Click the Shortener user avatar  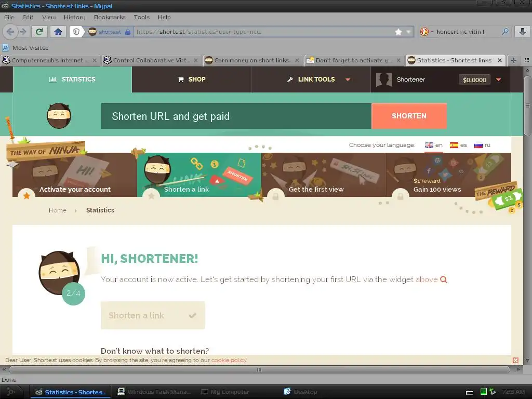(384, 80)
